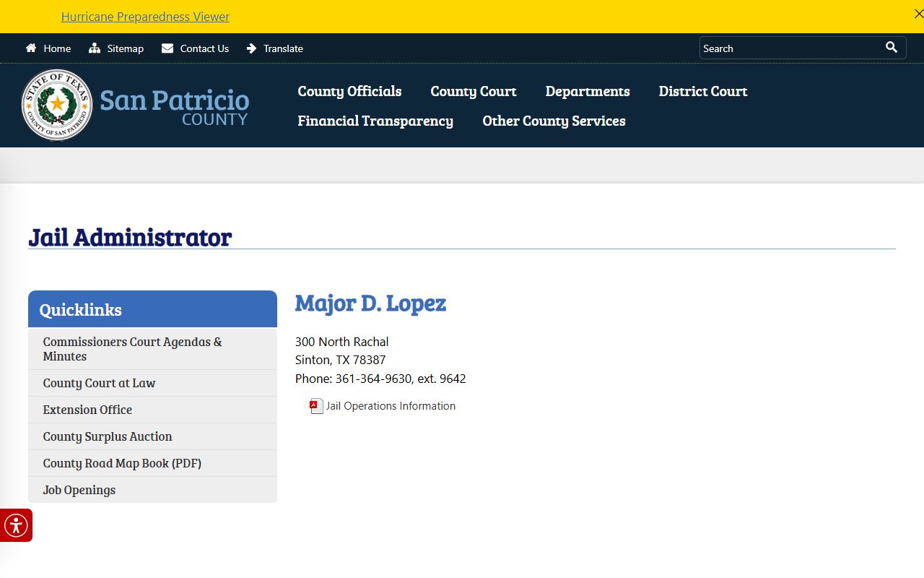Go to Home link text
Image resolution: width=924 pixels, height=578 pixels.
[57, 48]
